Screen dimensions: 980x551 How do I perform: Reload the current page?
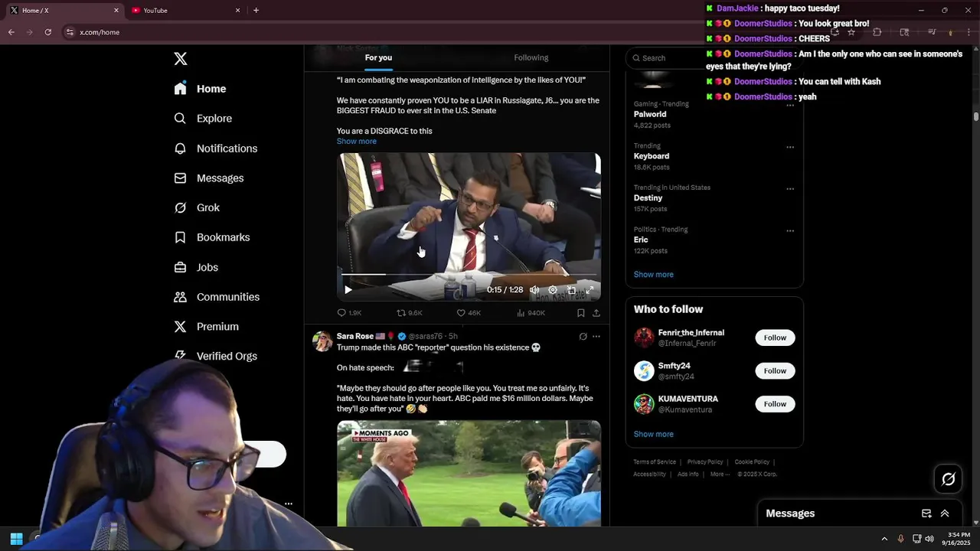click(x=48, y=32)
